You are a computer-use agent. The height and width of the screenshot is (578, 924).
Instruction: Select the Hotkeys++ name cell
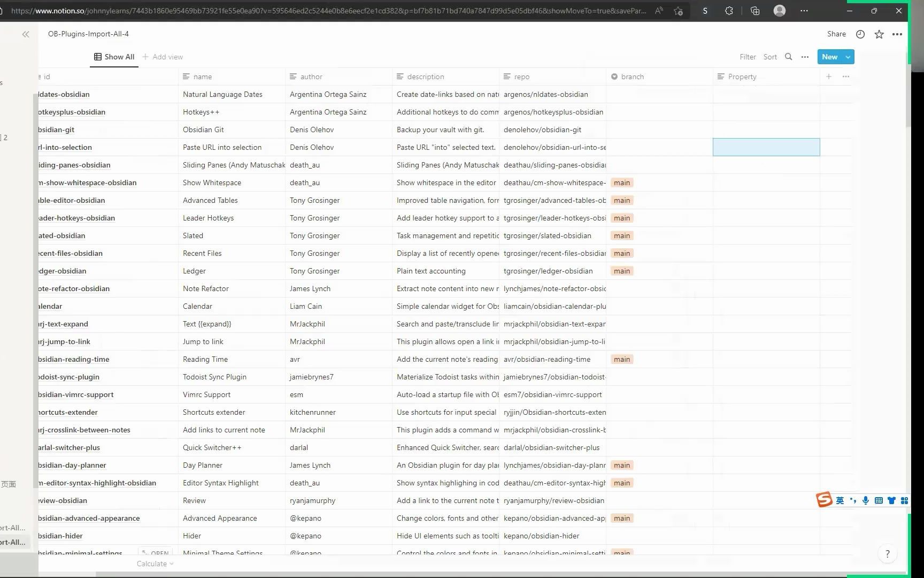232,112
